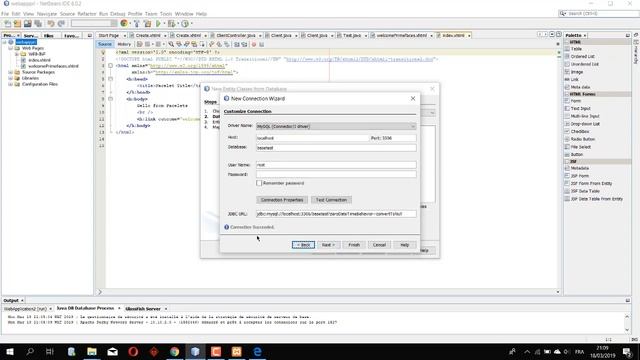
Task: Click the Profile Project clock icon
Action: (x=185, y=24)
